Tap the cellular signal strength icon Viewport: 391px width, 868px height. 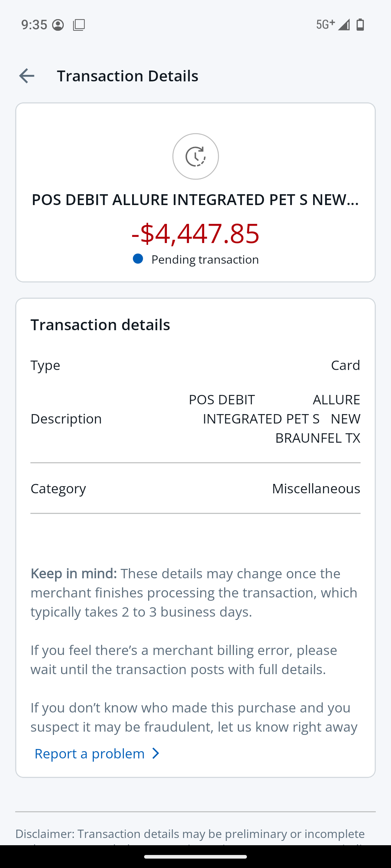pyautogui.click(x=344, y=25)
